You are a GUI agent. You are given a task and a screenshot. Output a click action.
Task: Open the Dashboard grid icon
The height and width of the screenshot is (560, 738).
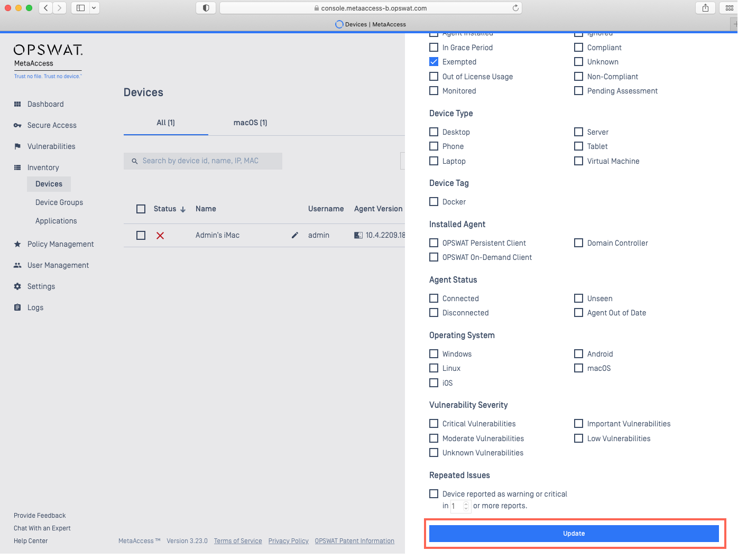tap(17, 104)
